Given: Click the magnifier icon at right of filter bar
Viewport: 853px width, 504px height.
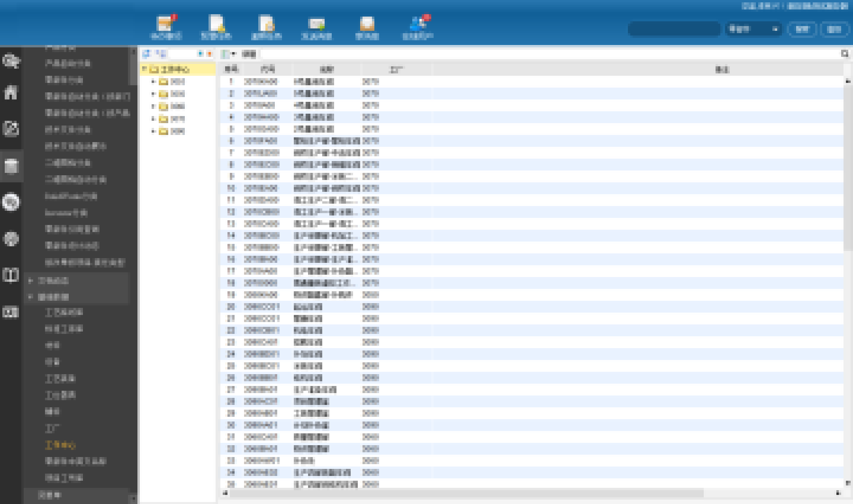Looking at the screenshot, I should 844,54.
